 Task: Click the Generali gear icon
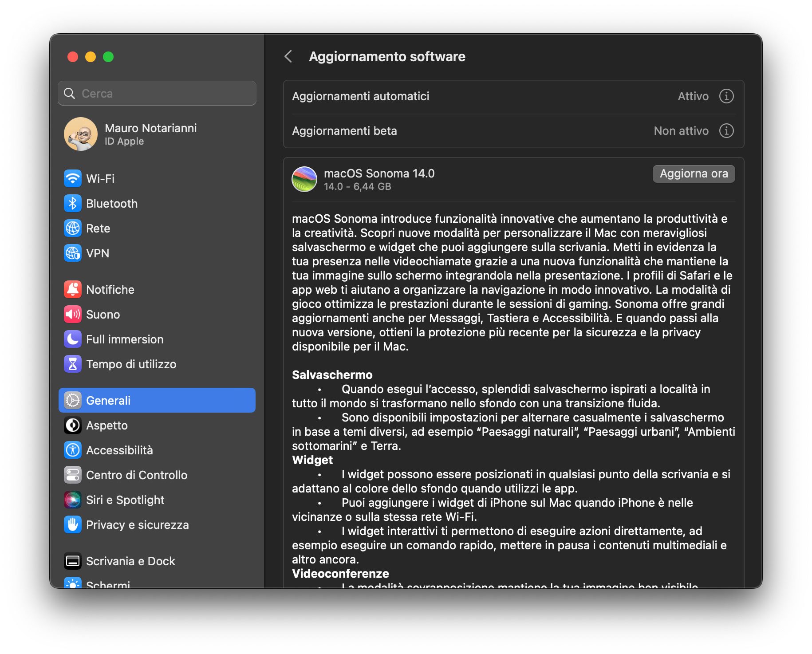[x=73, y=401]
